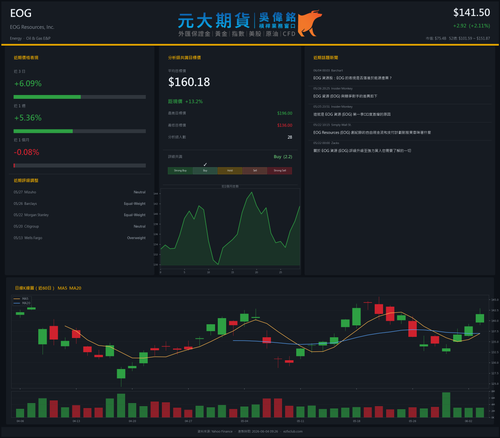The width and height of the screenshot is (500, 438).
Task: Click the Yahoo Finance data source text in footer
Action: coord(215,431)
